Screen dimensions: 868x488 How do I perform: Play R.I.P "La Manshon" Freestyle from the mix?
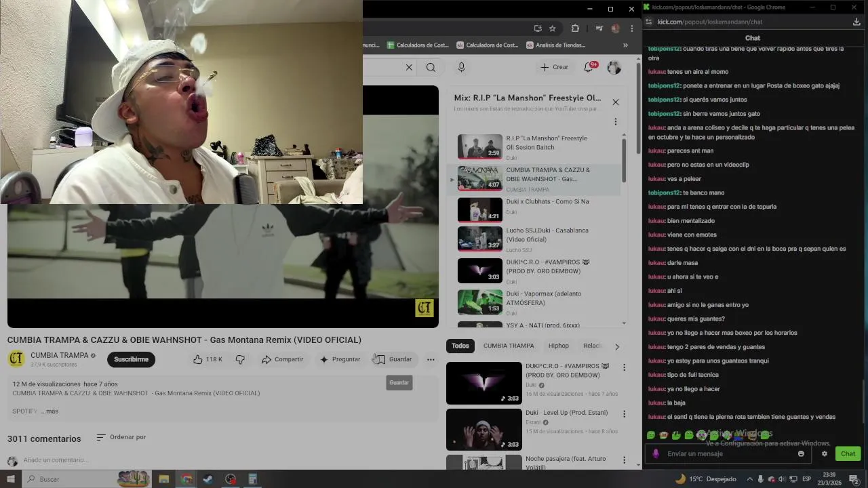[534, 147]
